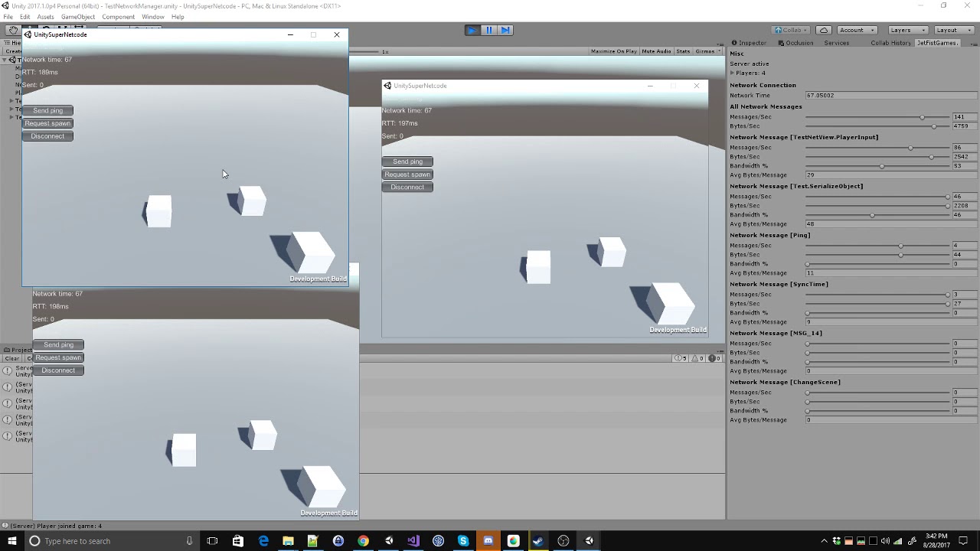Click the Network Time value field
The height and width of the screenshot is (551, 980).
click(x=891, y=96)
